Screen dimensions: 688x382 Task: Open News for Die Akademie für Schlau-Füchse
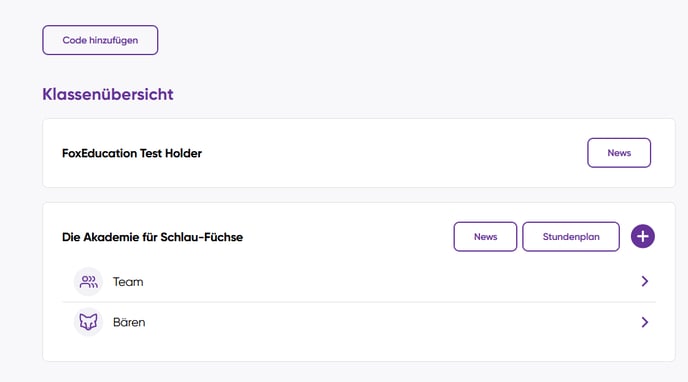485,236
